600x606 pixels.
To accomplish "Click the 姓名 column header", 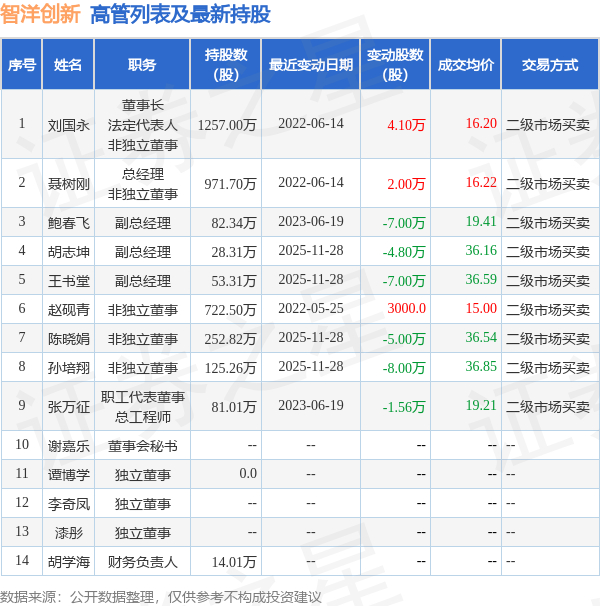I will [68, 65].
